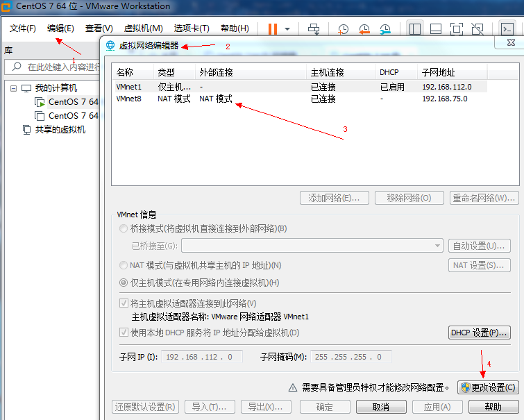
Task: Click the 类型 column header
Action: [174, 72]
